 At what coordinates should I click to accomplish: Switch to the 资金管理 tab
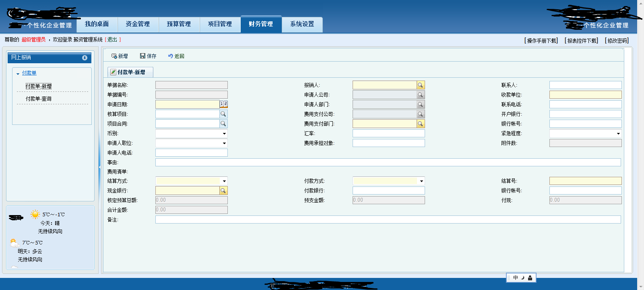pyautogui.click(x=138, y=24)
